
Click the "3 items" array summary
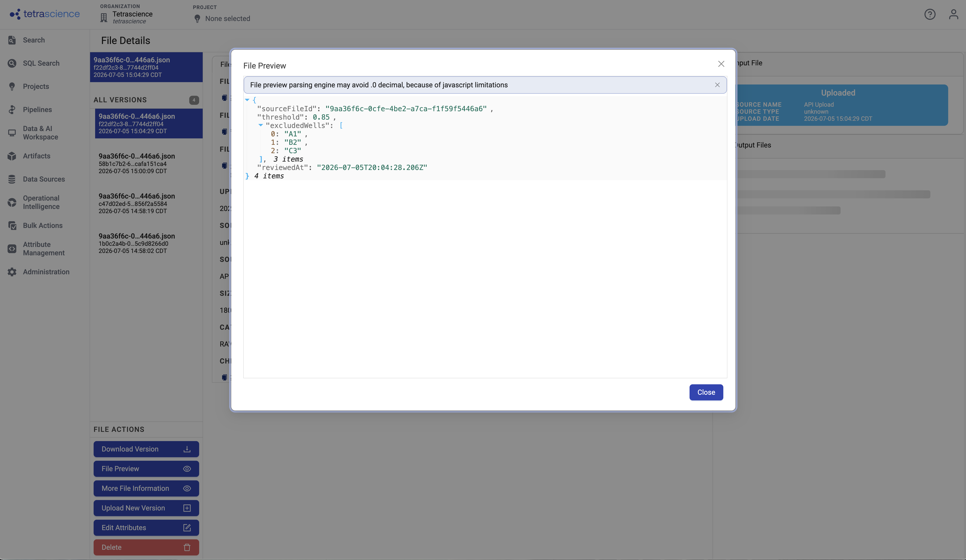coord(288,159)
